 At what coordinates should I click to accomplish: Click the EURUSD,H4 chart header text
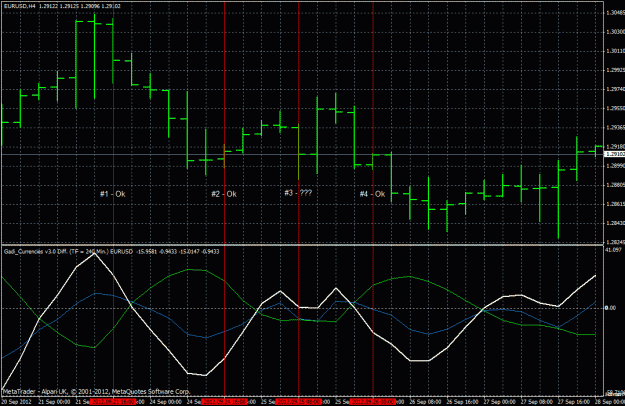[x=62, y=6]
